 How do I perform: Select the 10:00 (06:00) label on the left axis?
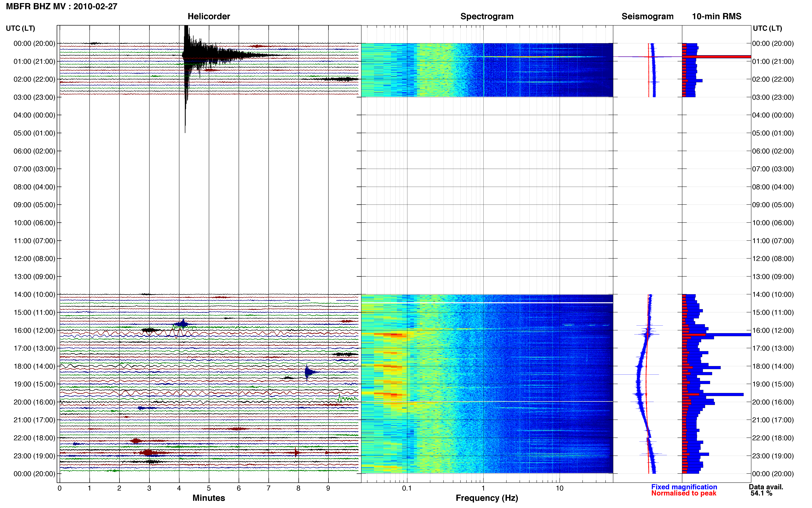34,223
